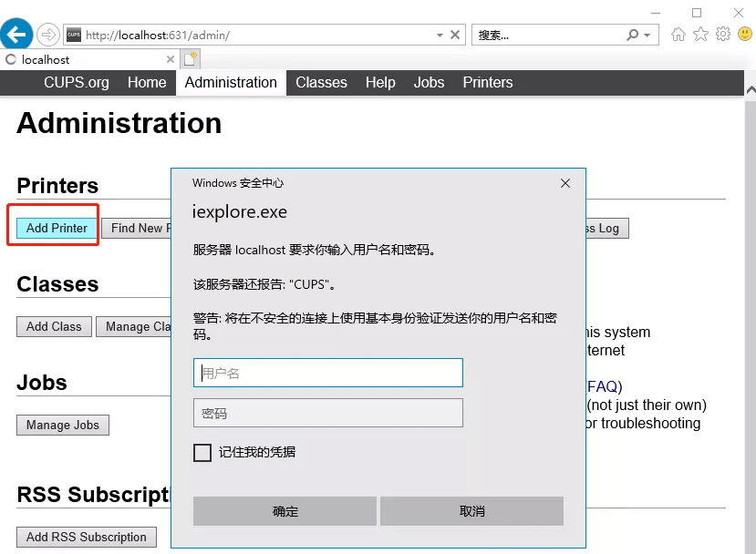Image resolution: width=756 pixels, height=554 pixels.
Task: Click the 密码 password field
Action: (328, 413)
